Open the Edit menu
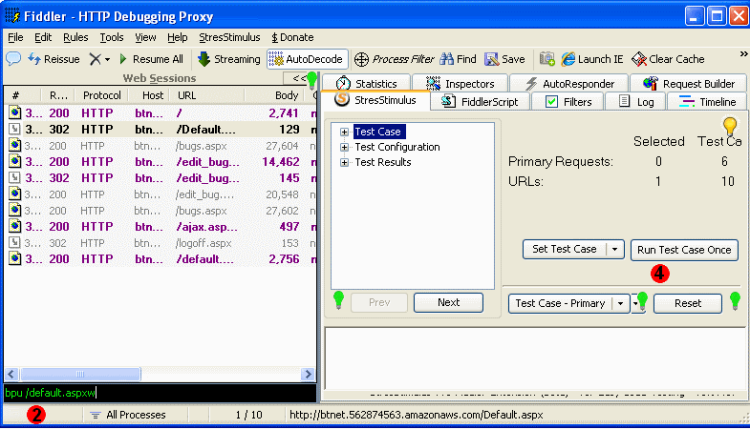 (x=43, y=37)
